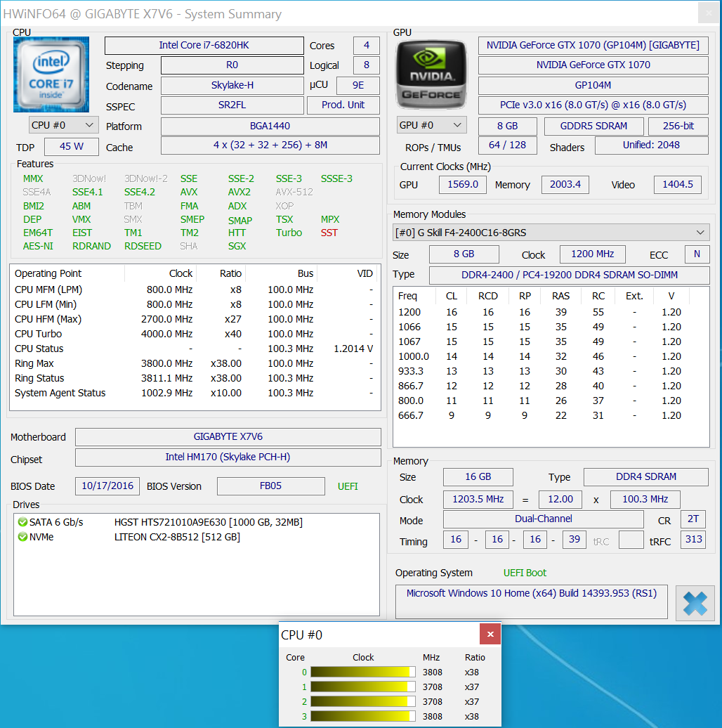Click the Prod. Unit field
The image size is (722, 728).
point(343,105)
